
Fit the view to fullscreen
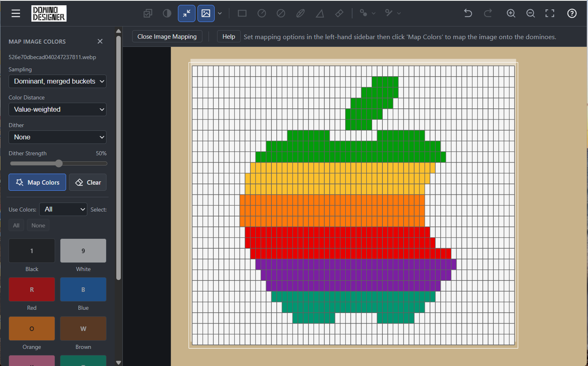point(550,13)
